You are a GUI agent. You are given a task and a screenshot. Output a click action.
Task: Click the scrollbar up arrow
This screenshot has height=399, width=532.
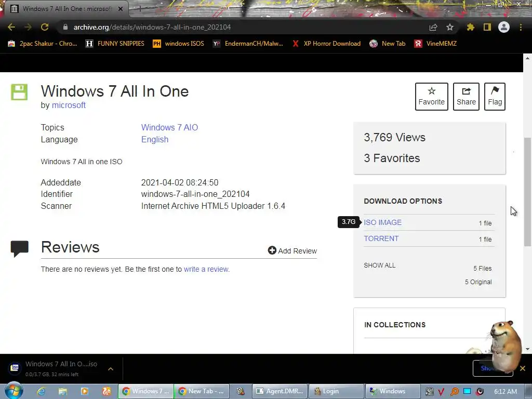click(x=527, y=58)
